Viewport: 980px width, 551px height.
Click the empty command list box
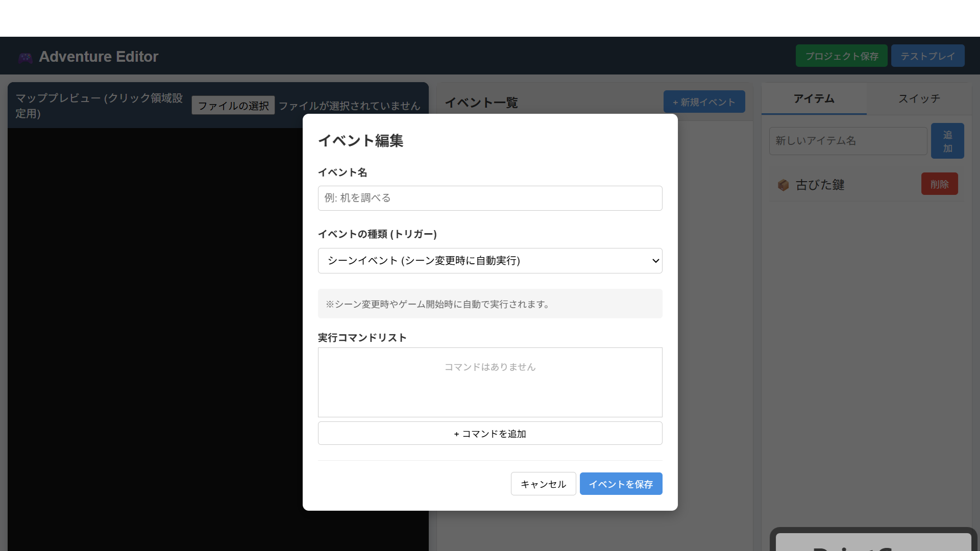(x=490, y=382)
